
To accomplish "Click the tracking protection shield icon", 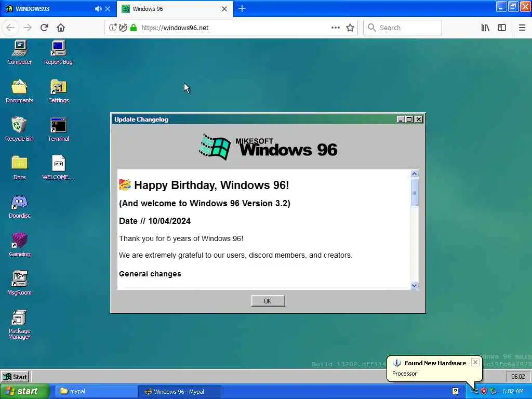I will pos(123,28).
